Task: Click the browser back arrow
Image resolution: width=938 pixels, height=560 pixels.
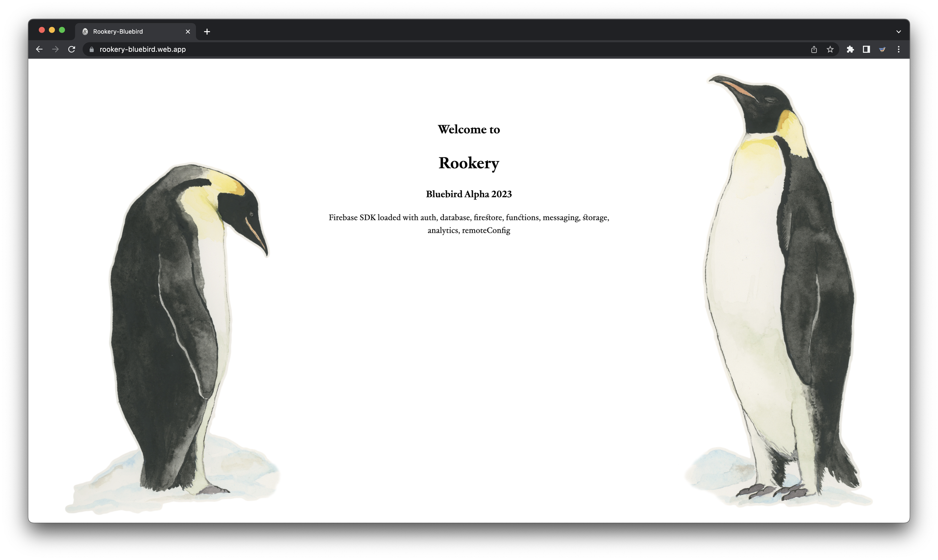Action: [x=39, y=49]
